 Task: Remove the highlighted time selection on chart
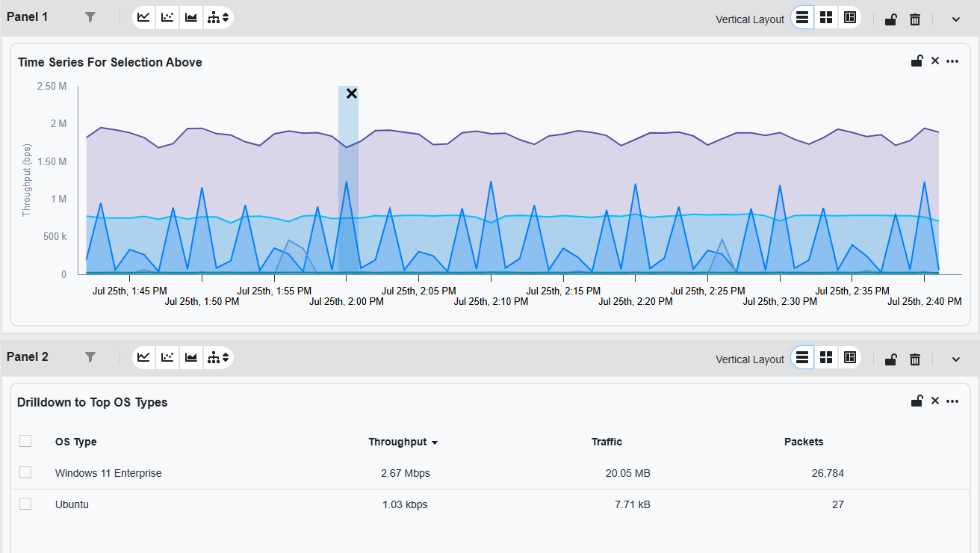coord(352,93)
